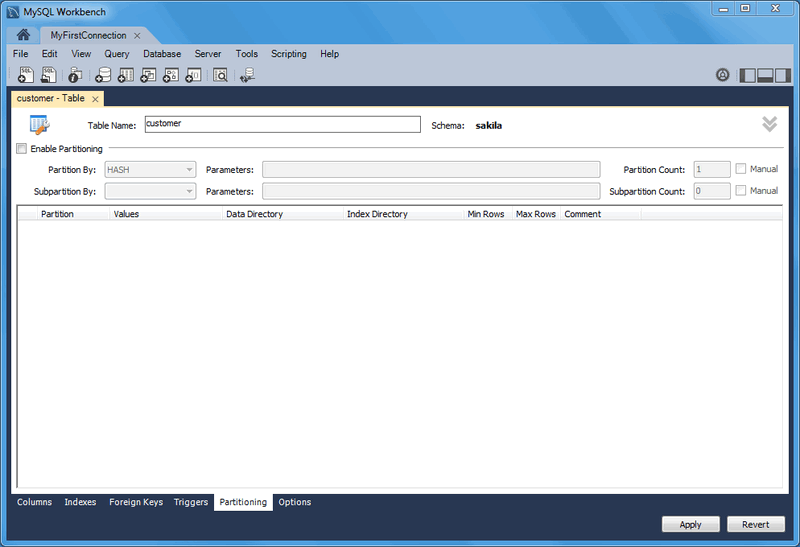
Task: Open the object inspector info icon
Action: [x=75, y=75]
